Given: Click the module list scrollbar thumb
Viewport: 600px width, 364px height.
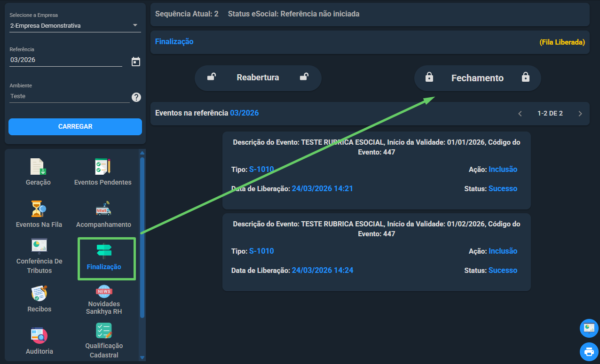Looking at the screenshot, I should point(142,238).
